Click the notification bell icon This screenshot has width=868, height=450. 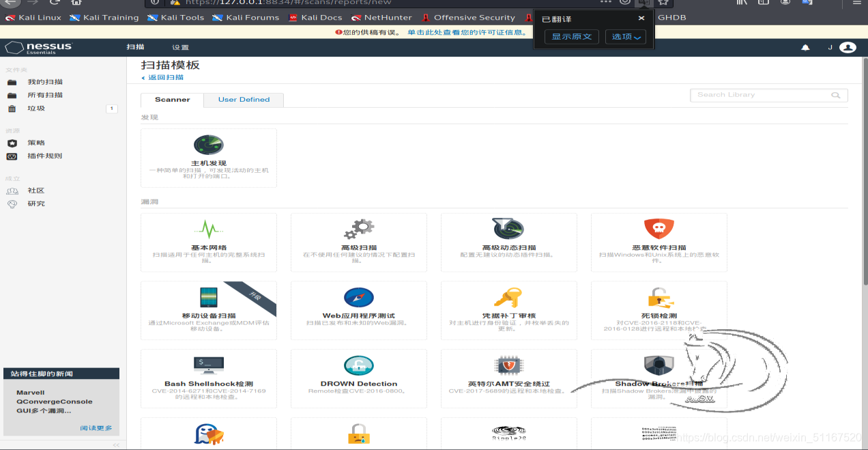pyautogui.click(x=805, y=48)
